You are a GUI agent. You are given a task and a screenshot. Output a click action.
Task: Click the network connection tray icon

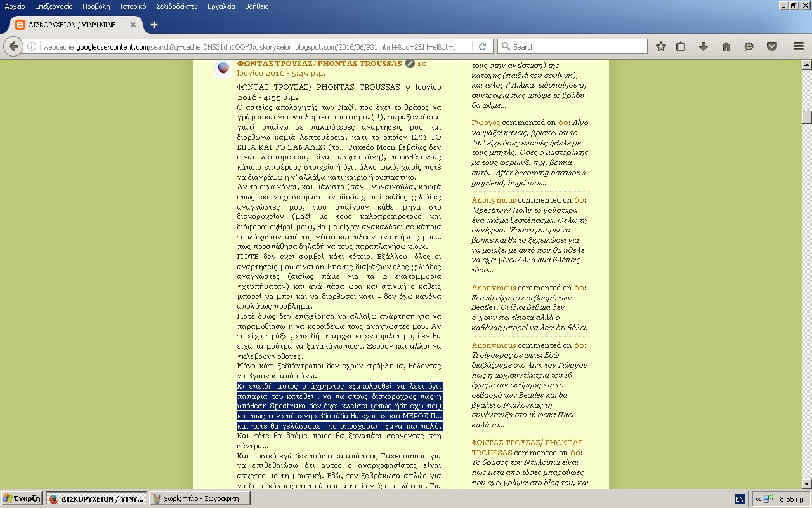[768, 498]
